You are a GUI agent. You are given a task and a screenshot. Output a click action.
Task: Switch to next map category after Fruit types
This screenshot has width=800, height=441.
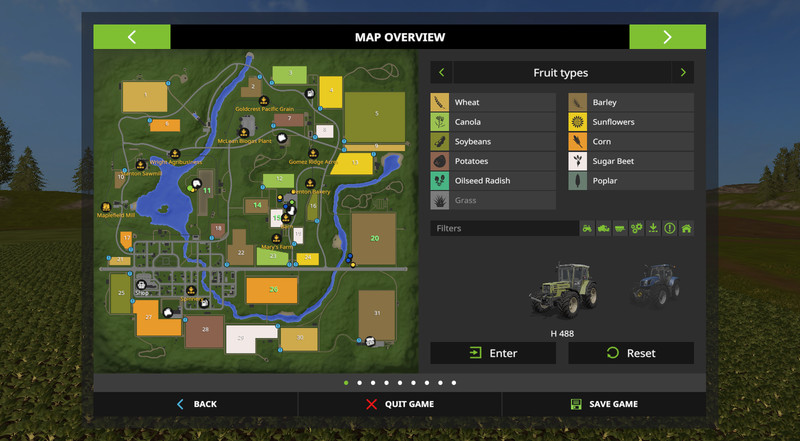coord(683,73)
